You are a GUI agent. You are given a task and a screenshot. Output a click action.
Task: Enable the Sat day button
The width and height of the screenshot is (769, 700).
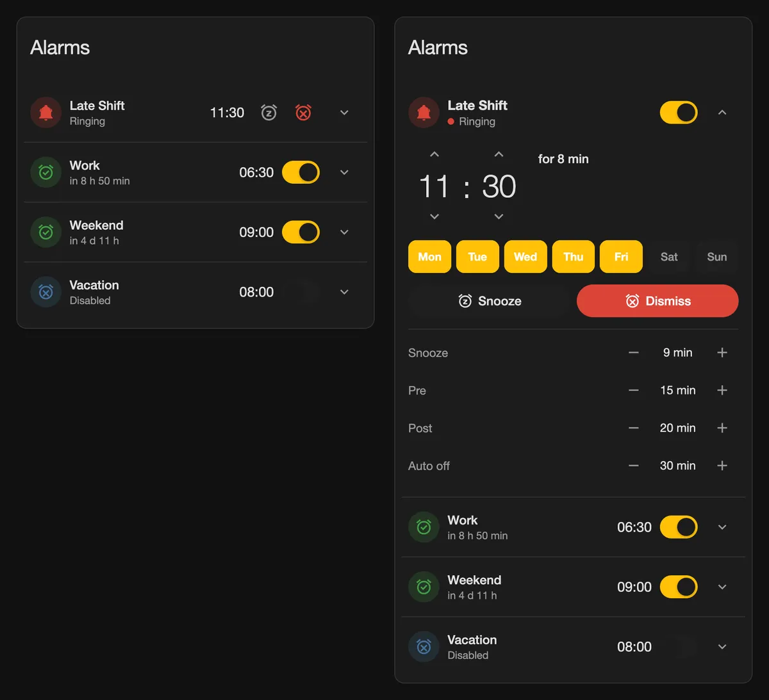[x=669, y=257]
